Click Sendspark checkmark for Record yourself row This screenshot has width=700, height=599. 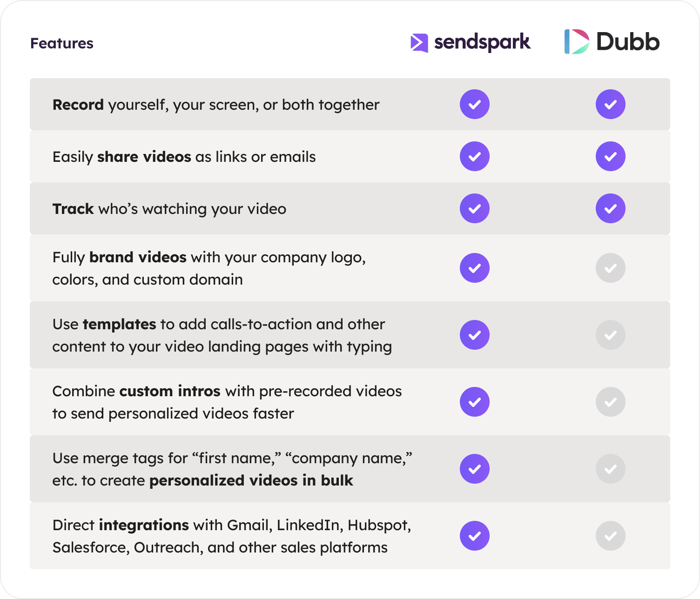475,104
